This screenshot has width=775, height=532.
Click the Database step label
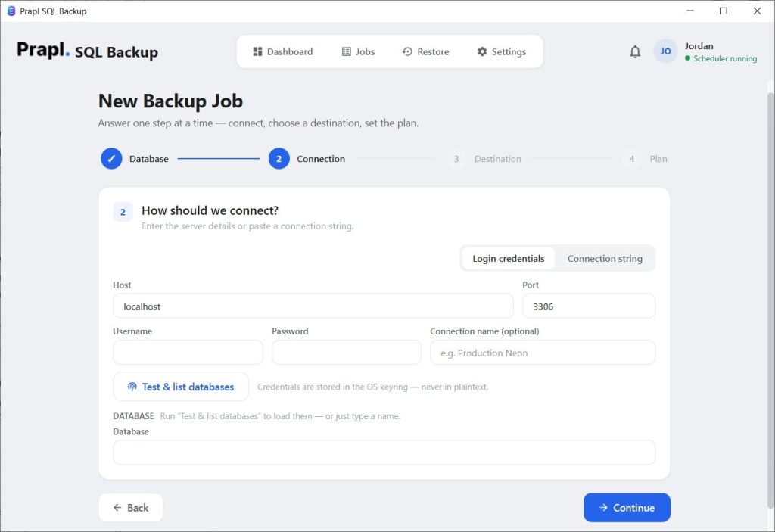[149, 159]
